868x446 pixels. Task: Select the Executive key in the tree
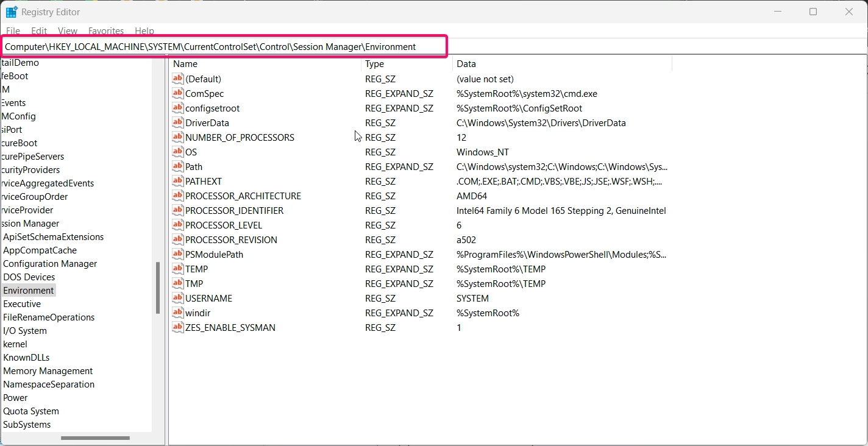22,304
